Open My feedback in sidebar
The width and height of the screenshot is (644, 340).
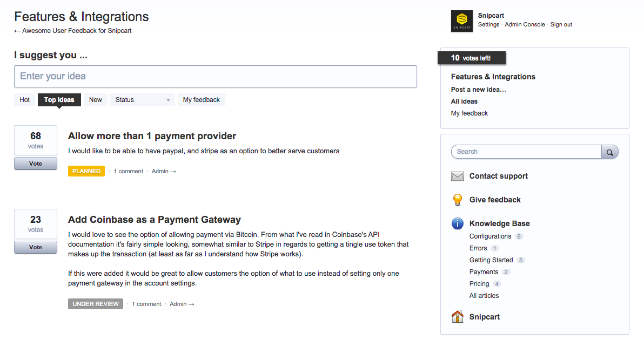(x=469, y=113)
